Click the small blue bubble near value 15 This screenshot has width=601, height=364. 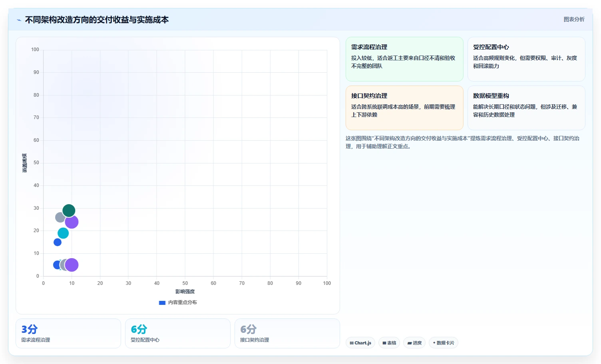(x=58, y=242)
